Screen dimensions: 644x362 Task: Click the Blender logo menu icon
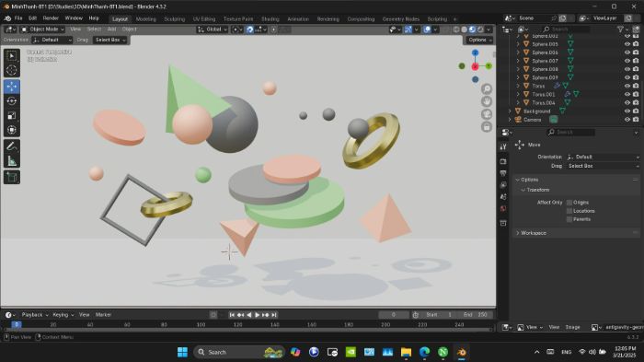7,18
